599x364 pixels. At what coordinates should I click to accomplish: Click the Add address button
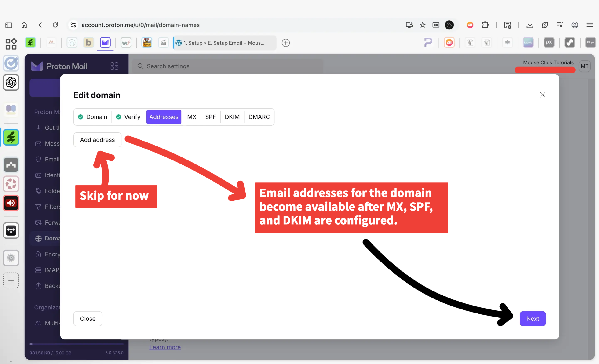97,140
